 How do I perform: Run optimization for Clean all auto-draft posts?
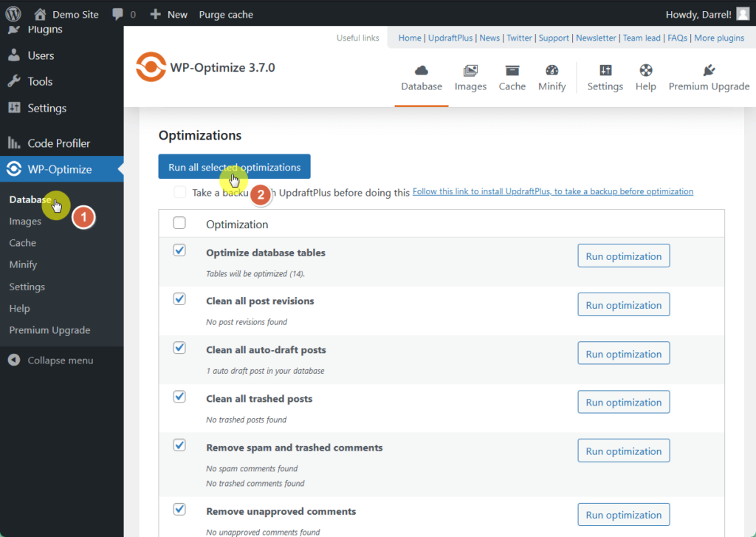[x=623, y=353]
